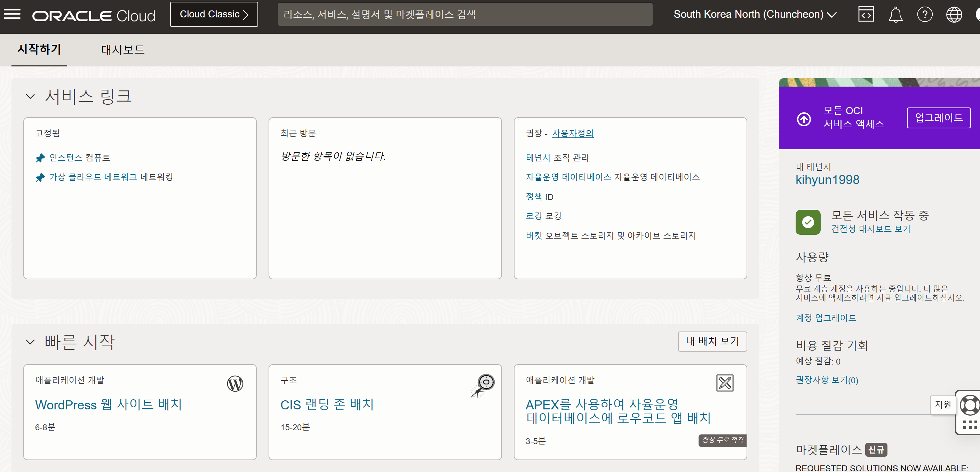Click the WordPress logo icon
Image resolution: width=980 pixels, height=472 pixels.
click(x=235, y=383)
